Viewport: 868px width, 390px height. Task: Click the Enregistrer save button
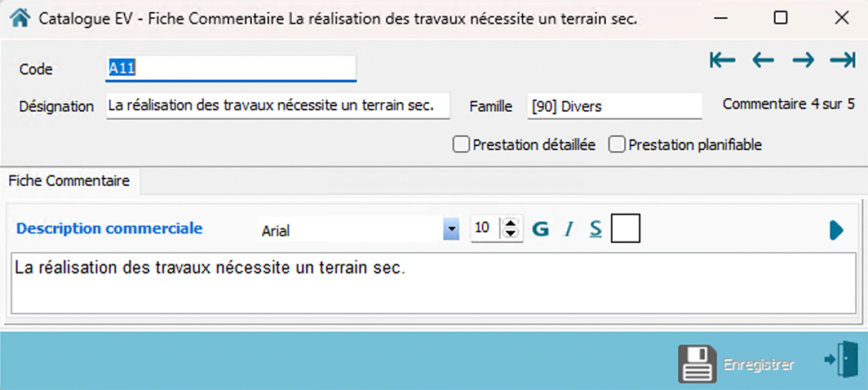pyautogui.click(x=737, y=365)
